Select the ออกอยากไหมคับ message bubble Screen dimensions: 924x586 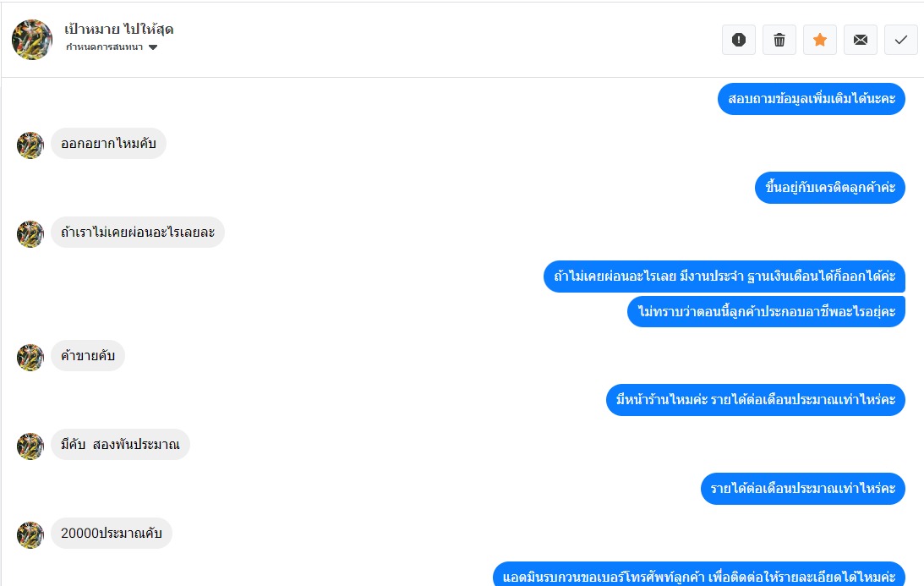(108, 143)
